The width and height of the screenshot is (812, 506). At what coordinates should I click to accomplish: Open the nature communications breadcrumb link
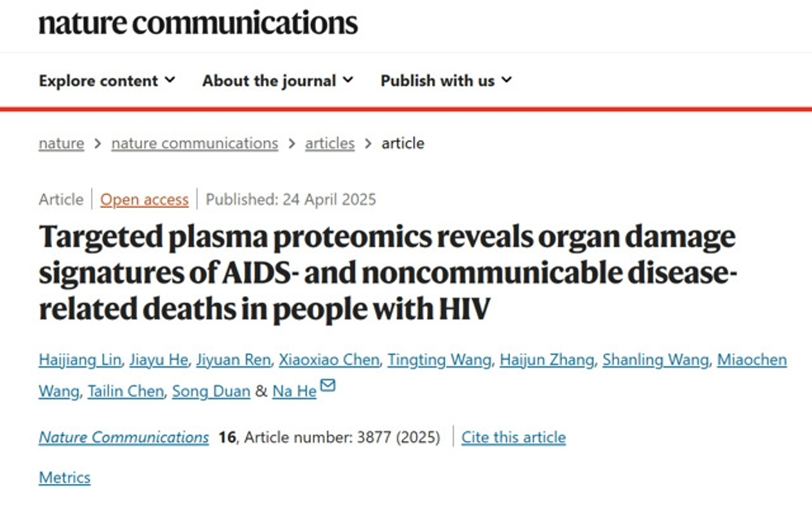tap(195, 143)
